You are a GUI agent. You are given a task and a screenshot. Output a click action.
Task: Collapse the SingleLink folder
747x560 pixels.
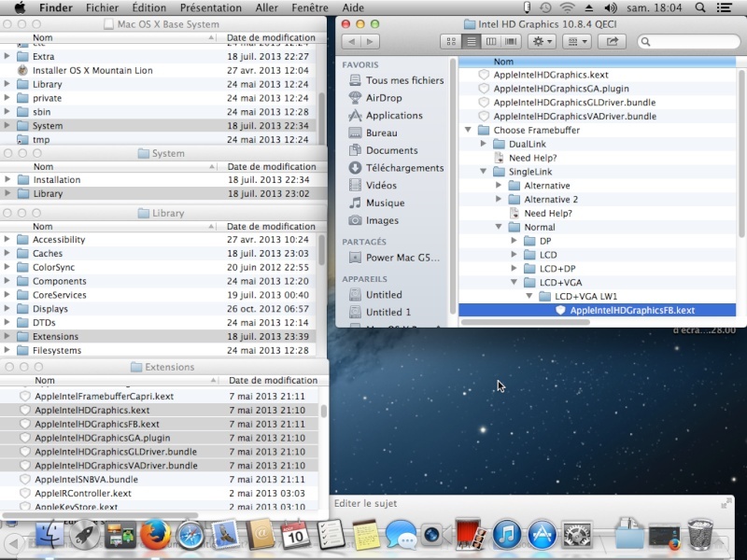pos(483,172)
